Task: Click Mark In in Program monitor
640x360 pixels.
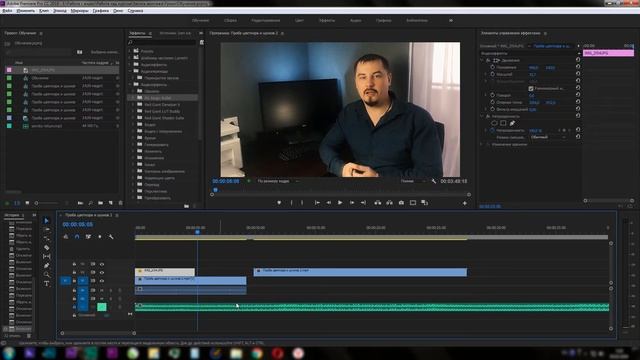Action: (x=291, y=202)
